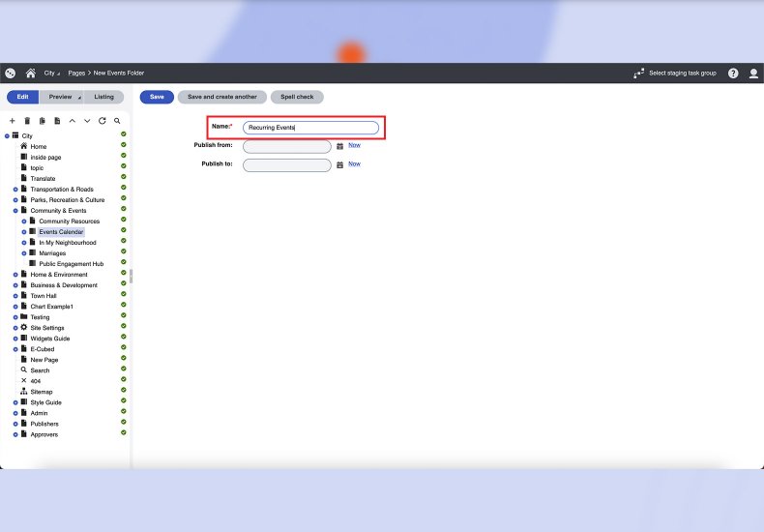The height and width of the screenshot is (532, 764).
Task: Click the move up arrow icon
Action: click(x=73, y=121)
